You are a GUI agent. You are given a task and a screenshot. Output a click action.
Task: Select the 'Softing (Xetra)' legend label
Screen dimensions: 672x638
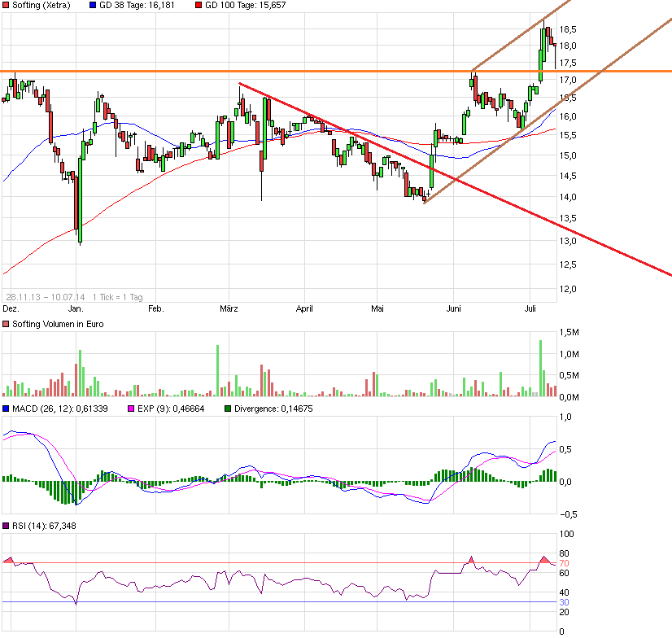[x=41, y=5]
